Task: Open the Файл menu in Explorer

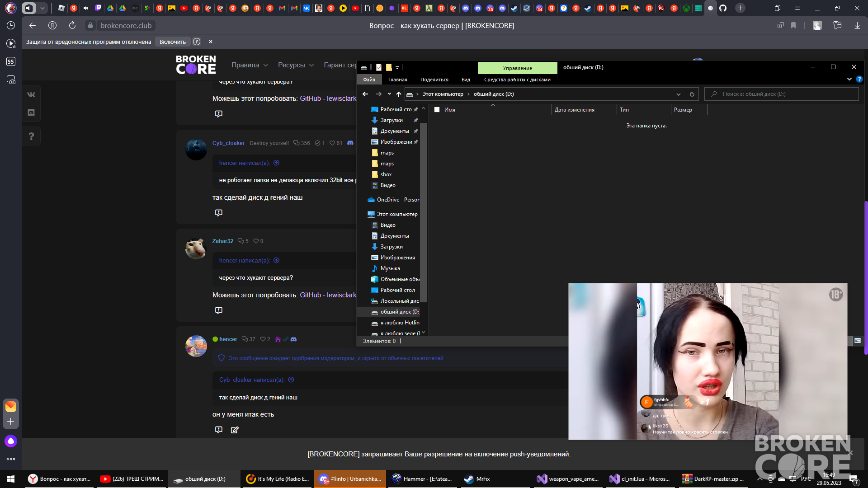Action: [x=369, y=80]
